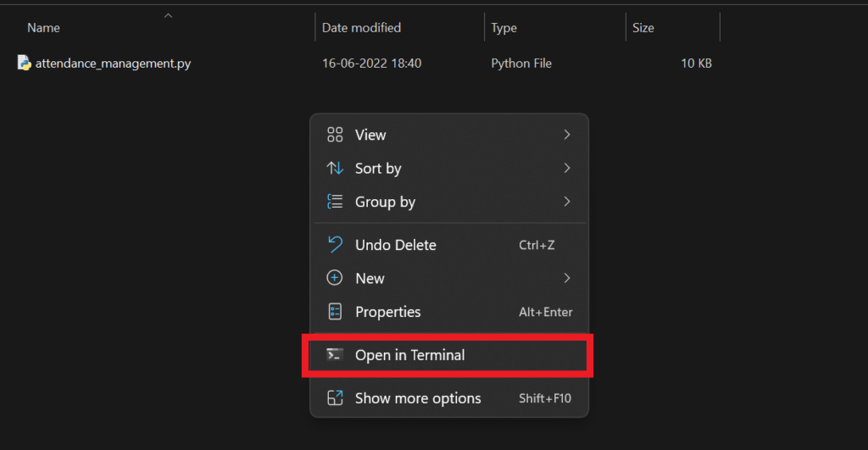This screenshot has width=868, height=450.
Task: Click the Properties sheet icon
Action: click(335, 312)
